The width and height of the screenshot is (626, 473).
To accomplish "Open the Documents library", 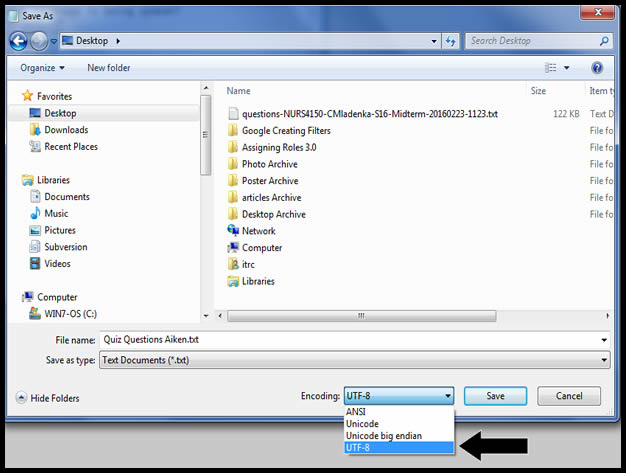I will 67,197.
